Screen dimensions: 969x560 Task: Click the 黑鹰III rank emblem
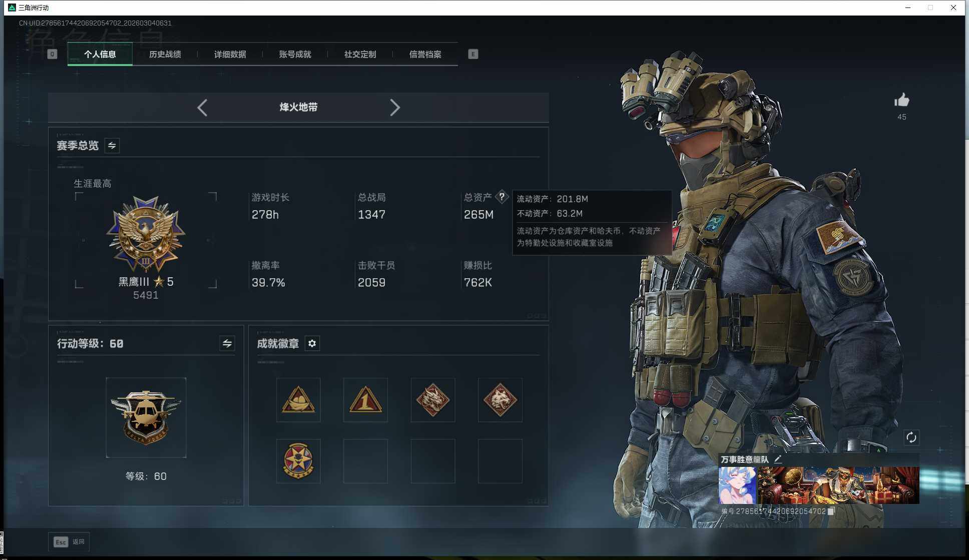146,234
